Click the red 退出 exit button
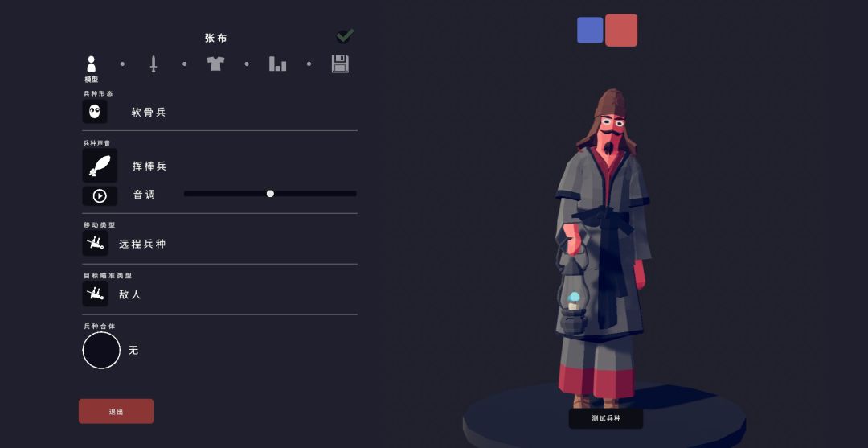Screen dimensions: 868x448 pos(117,412)
